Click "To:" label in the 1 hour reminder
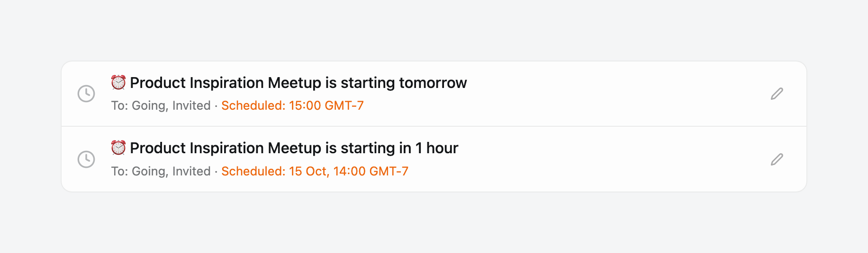The width and height of the screenshot is (868, 253). tap(119, 171)
